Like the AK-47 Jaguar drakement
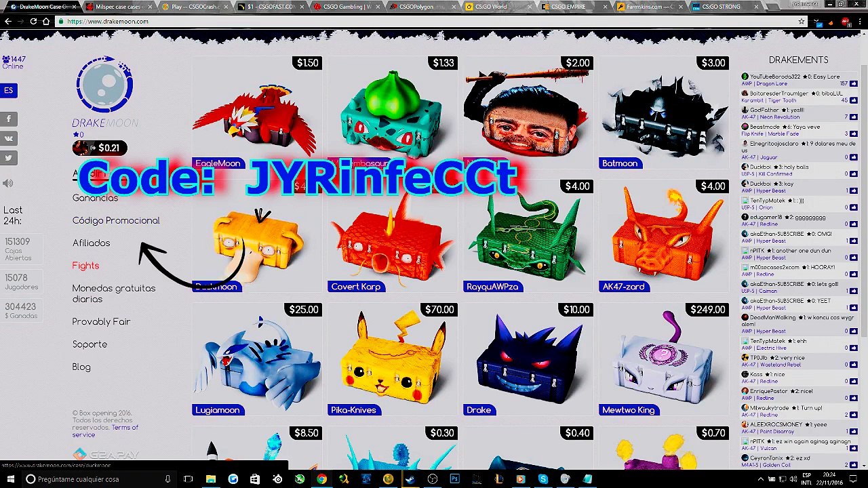Image resolution: width=868 pixels, height=488 pixels. (x=853, y=157)
